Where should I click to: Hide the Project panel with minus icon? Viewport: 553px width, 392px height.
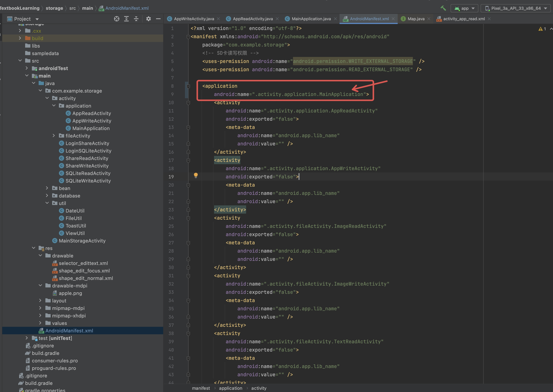(x=158, y=19)
